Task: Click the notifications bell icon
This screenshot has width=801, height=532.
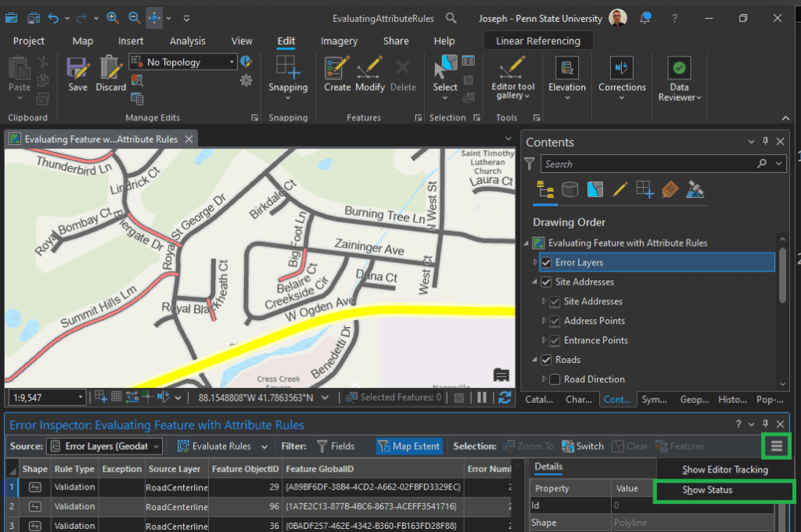Action: [645, 18]
